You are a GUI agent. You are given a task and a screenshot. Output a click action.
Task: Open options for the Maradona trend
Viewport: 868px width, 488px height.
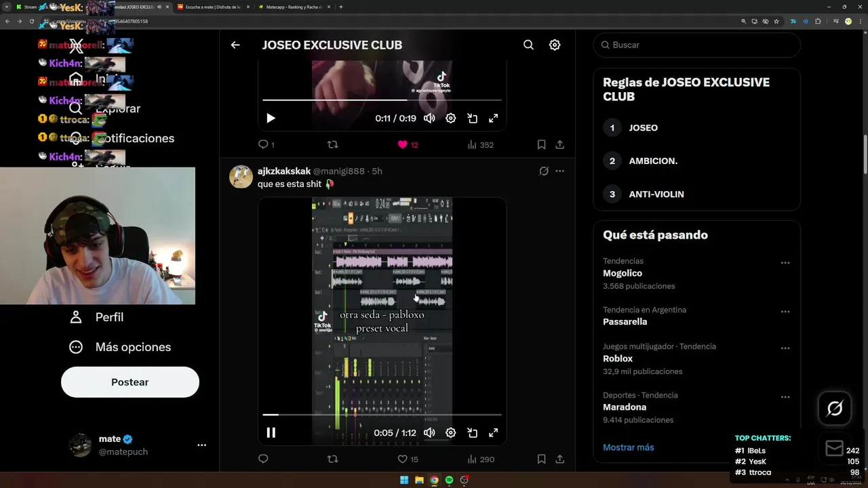click(x=785, y=397)
